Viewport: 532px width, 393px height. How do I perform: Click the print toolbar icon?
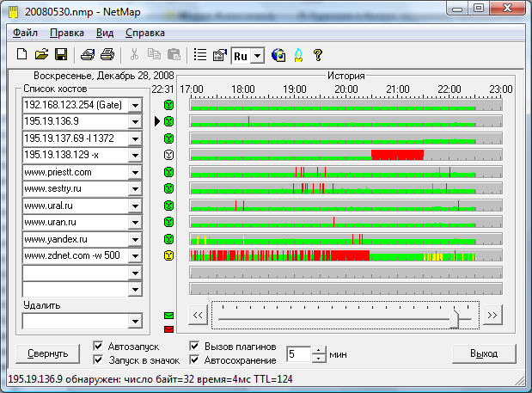tap(107, 54)
